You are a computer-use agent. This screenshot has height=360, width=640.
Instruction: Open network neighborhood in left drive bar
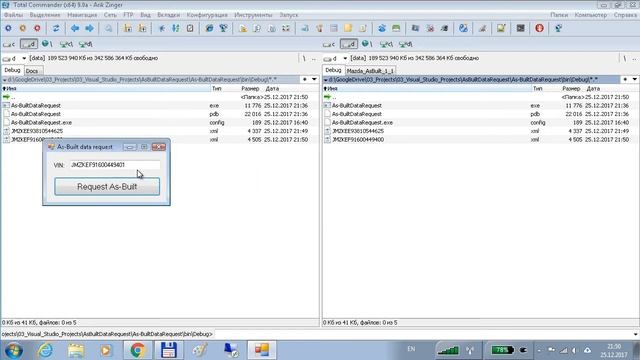[47, 44]
